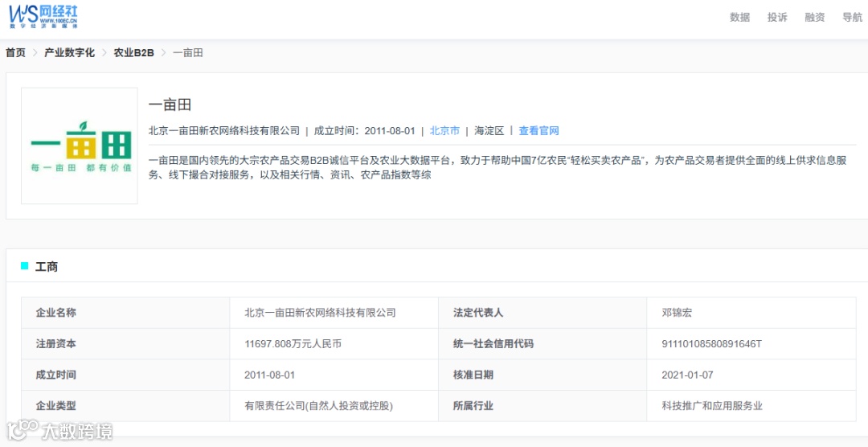Go to 首页 breadcrumb
The image size is (868, 447).
(15, 53)
